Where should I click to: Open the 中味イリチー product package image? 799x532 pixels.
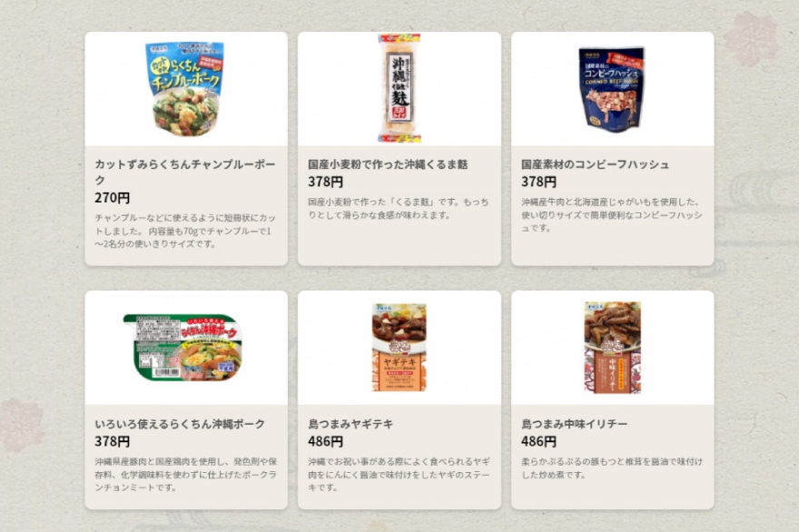[613, 348]
